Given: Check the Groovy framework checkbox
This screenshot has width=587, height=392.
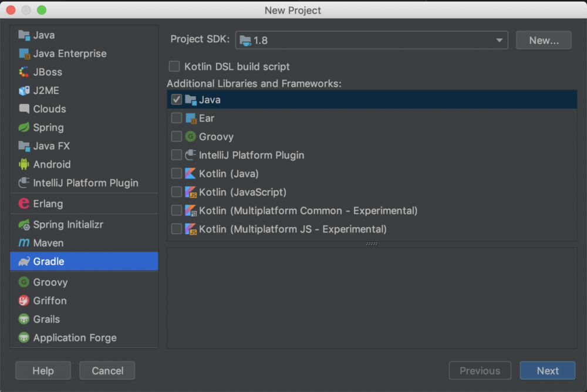Looking at the screenshot, I should pos(177,137).
